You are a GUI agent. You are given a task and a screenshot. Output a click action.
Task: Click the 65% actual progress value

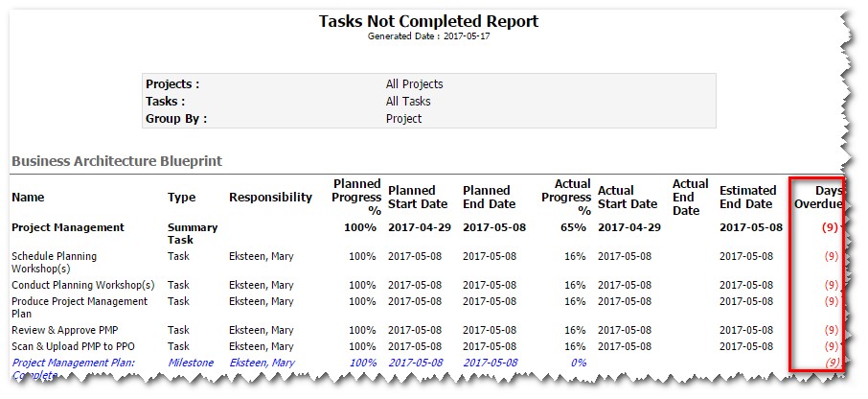(575, 227)
